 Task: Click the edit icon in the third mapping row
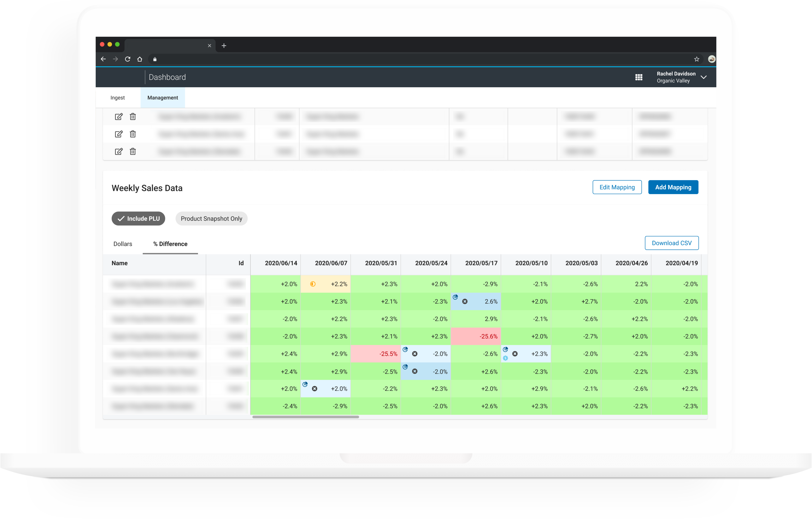(x=119, y=151)
